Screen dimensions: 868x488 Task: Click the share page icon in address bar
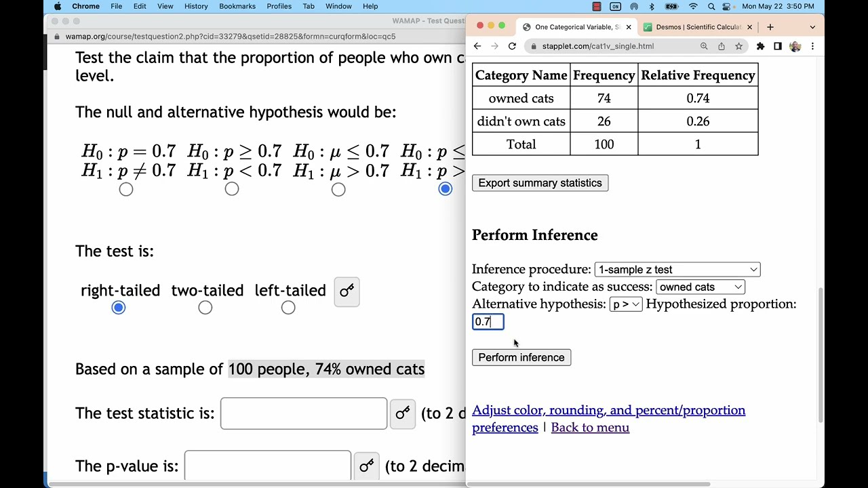coord(722,46)
